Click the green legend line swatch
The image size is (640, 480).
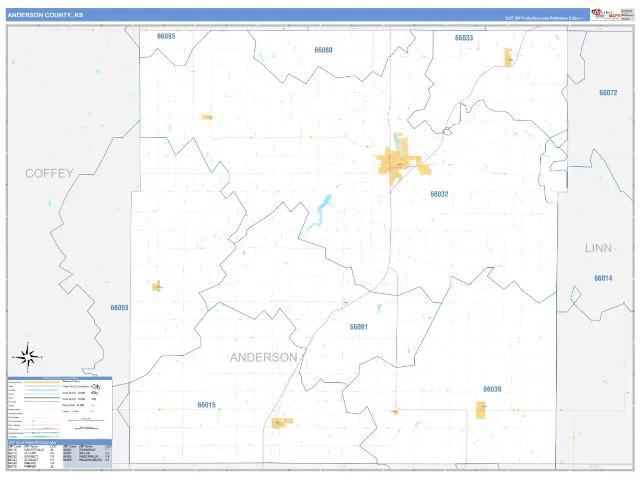point(42,437)
